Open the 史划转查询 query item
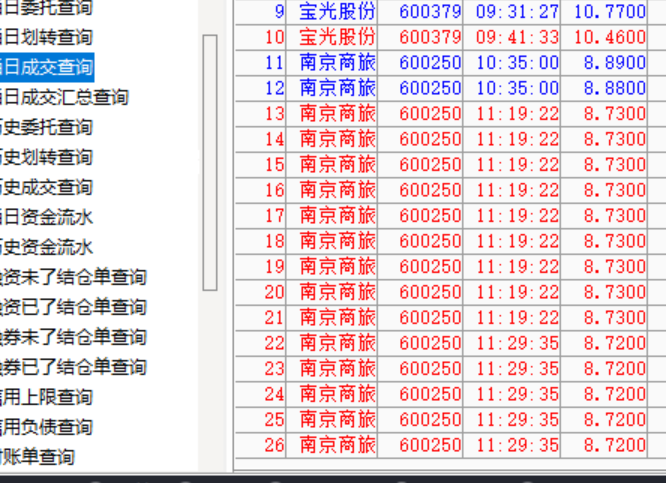The width and height of the screenshot is (666, 483). [46, 157]
